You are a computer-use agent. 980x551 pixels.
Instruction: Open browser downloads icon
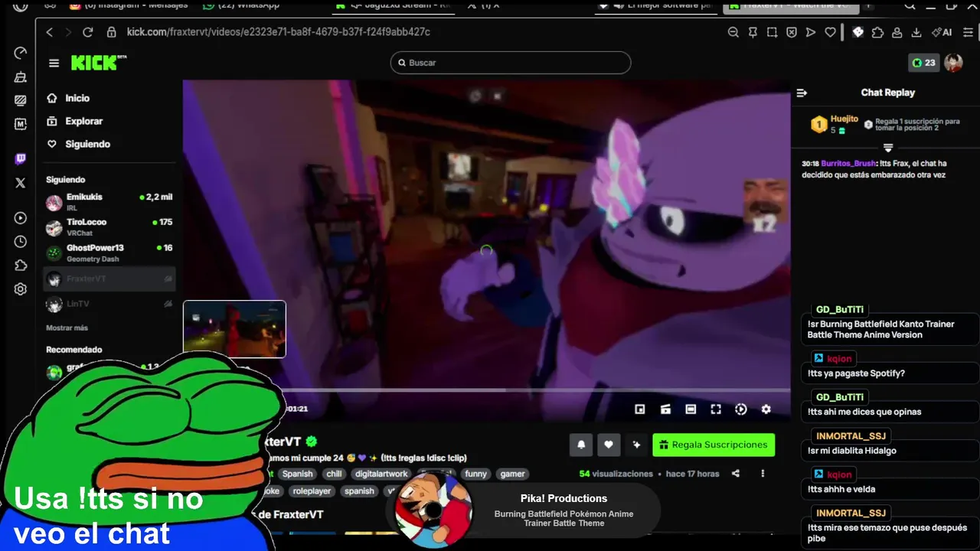[916, 32]
